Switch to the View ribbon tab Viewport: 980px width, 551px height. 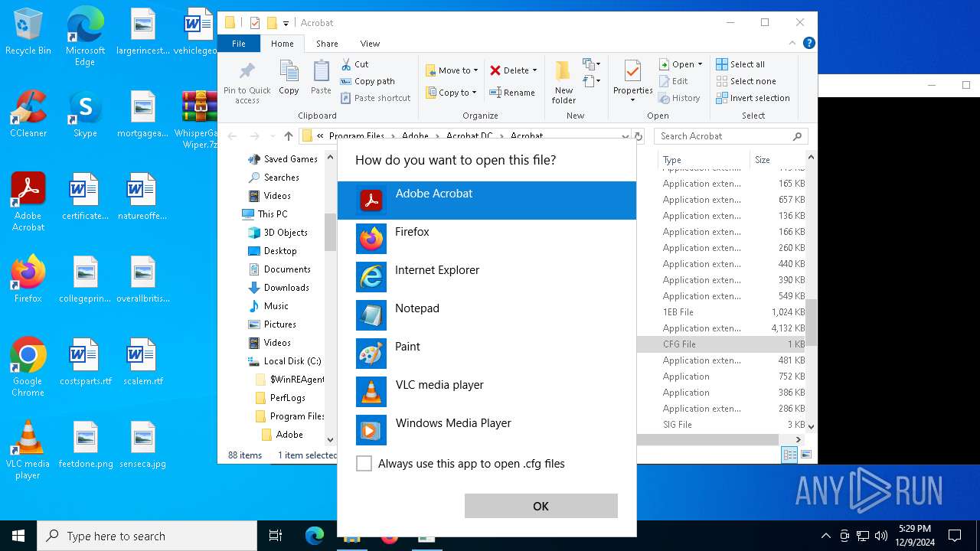tap(370, 44)
